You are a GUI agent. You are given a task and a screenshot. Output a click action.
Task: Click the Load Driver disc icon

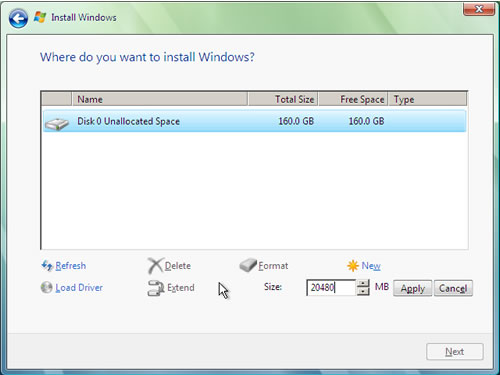(x=47, y=287)
